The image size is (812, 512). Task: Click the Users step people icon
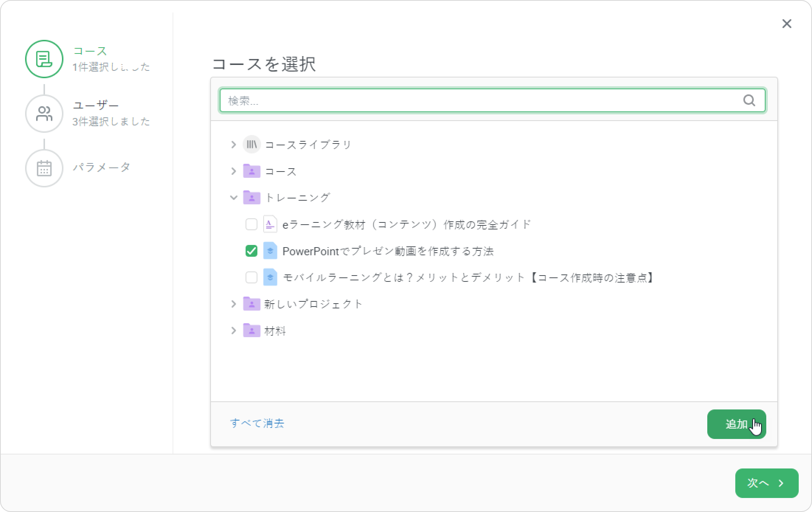point(44,114)
